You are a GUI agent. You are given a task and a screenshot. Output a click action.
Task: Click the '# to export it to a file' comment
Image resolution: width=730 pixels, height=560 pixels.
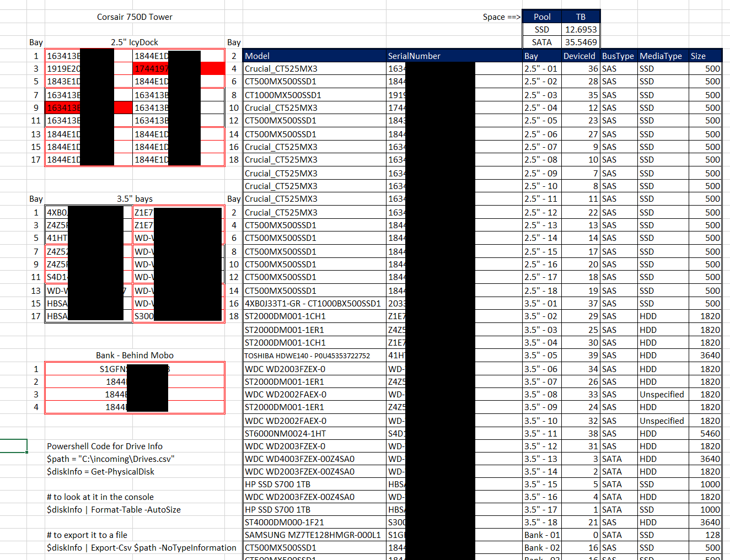pos(87,535)
